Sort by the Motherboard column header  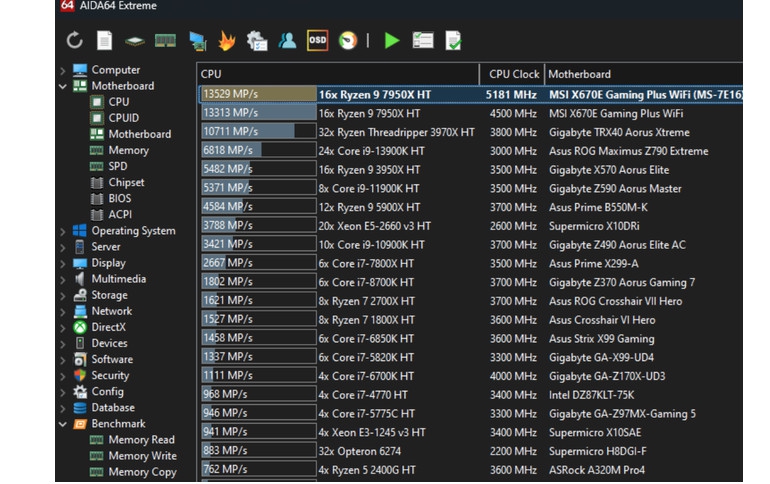click(x=643, y=74)
